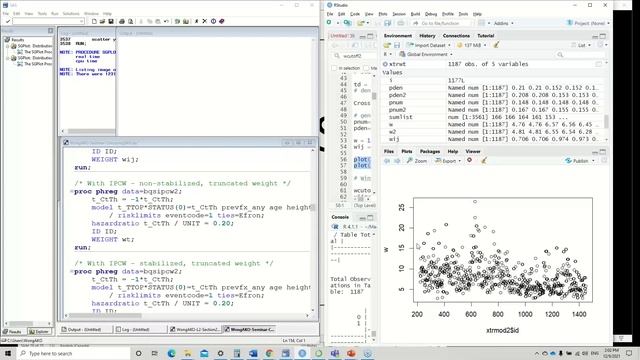
Task: Open Microsoft Edge from the taskbar
Action: pos(171,353)
